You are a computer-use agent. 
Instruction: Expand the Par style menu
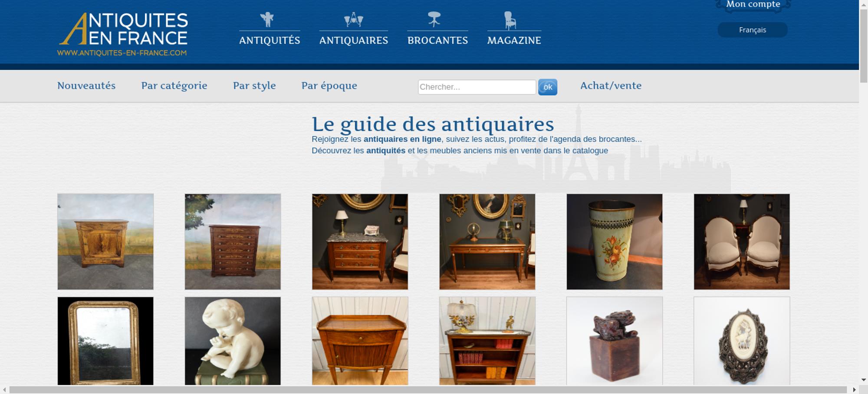[254, 86]
